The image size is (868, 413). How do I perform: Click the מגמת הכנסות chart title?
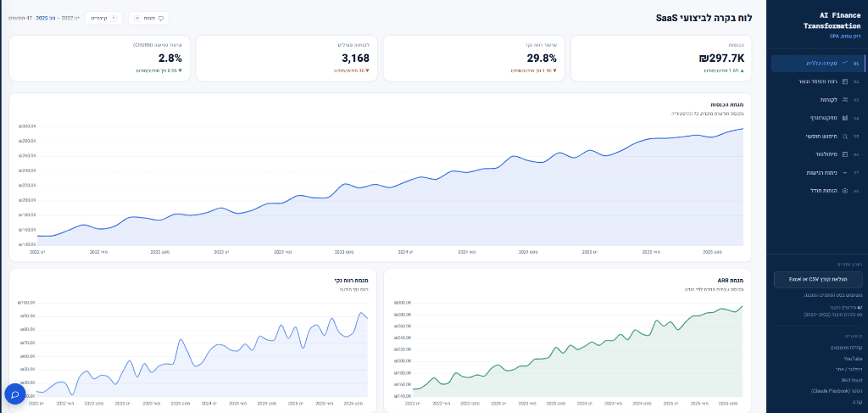point(726,104)
